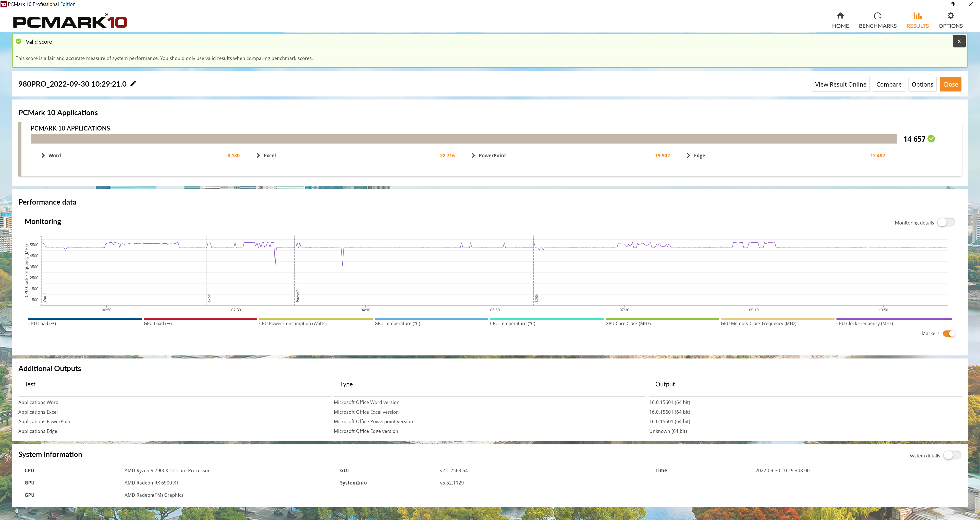Open the Results bar chart icon
The image size is (980, 520).
click(917, 16)
